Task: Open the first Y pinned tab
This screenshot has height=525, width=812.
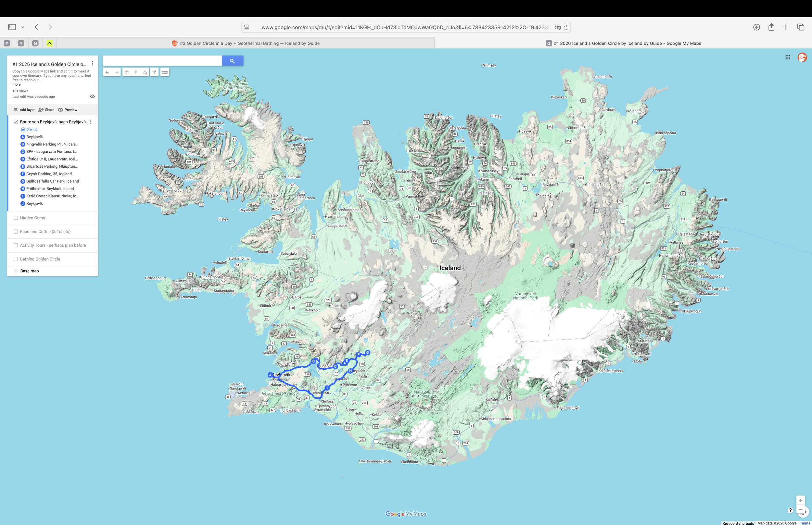Action: pyautogui.click(x=7, y=43)
